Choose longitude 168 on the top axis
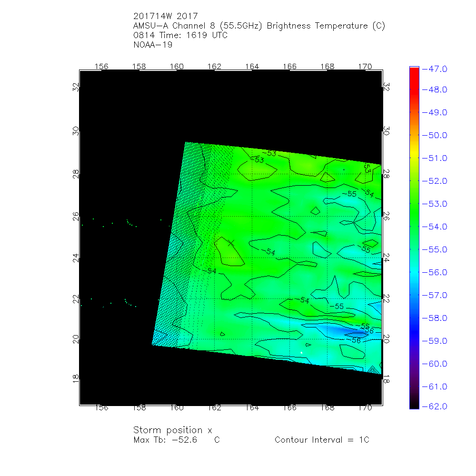476x476 pixels. coord(327,67)
